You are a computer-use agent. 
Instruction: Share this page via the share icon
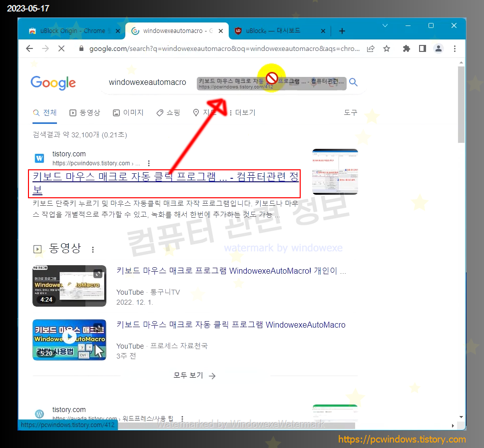371,48
